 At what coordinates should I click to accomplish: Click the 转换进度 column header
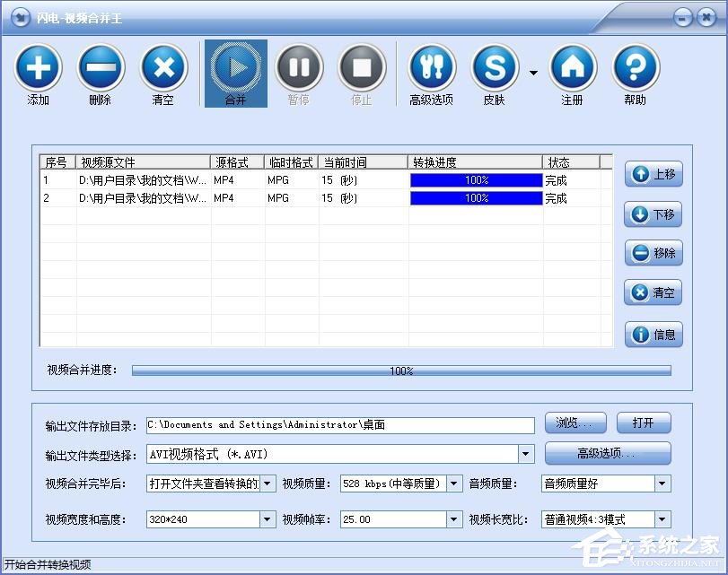[x=476, y=162]
